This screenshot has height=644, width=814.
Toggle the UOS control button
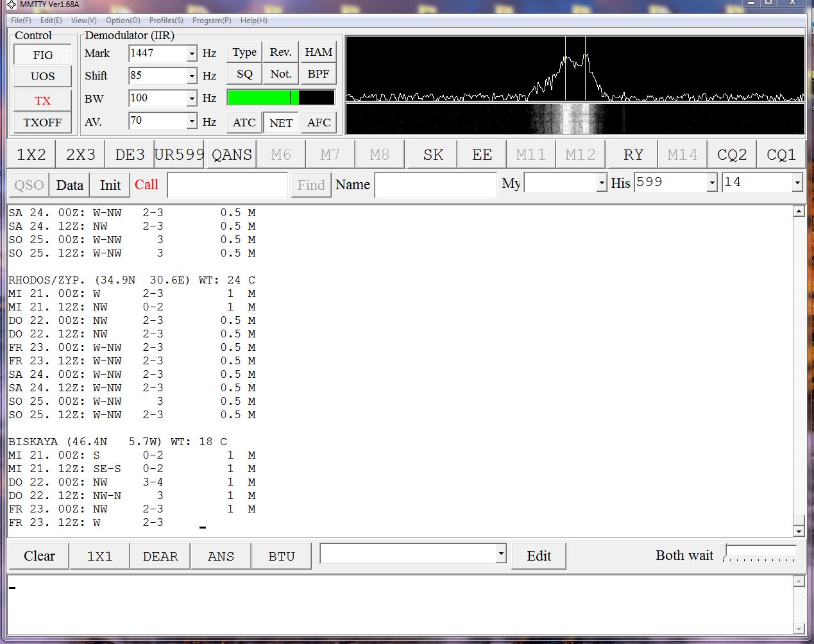pyautogui.click(x=42, y=76)
